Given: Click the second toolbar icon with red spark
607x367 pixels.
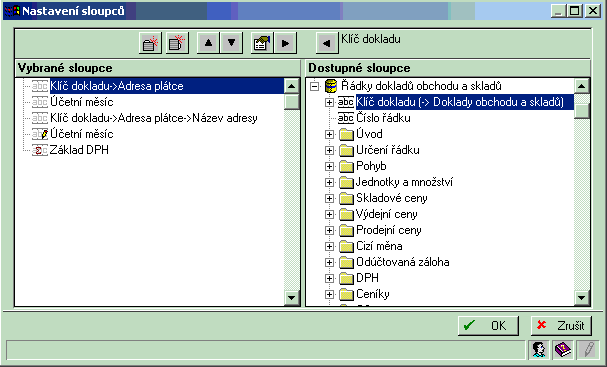Looking at the screenshot, I should click(x=177, y=43).
